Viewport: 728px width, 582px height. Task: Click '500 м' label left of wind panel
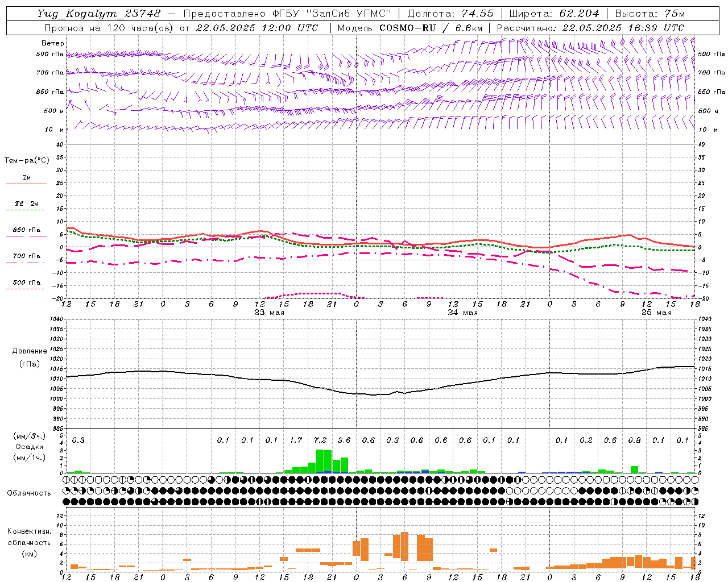pyautogui.click(x=54, y=111)
